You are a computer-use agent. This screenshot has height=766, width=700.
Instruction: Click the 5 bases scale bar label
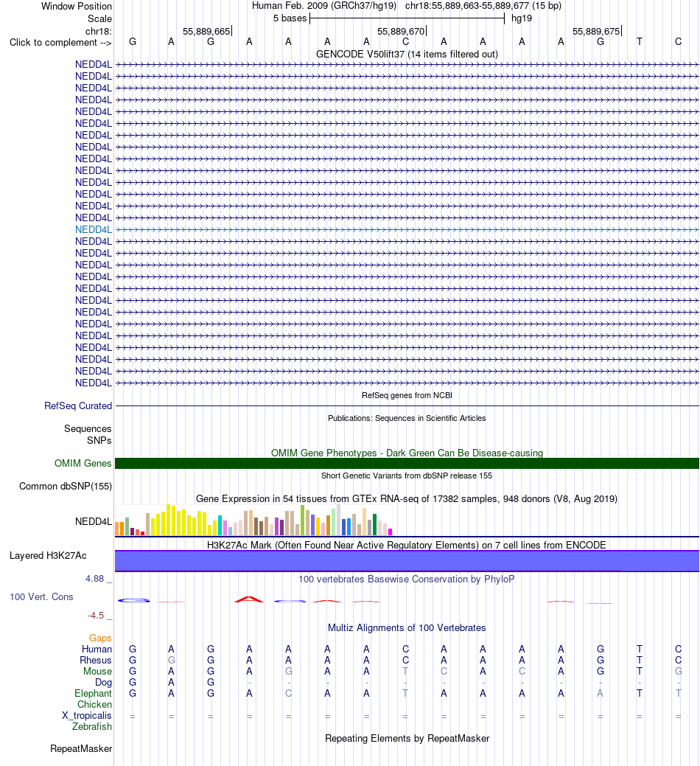click(290, 18)
